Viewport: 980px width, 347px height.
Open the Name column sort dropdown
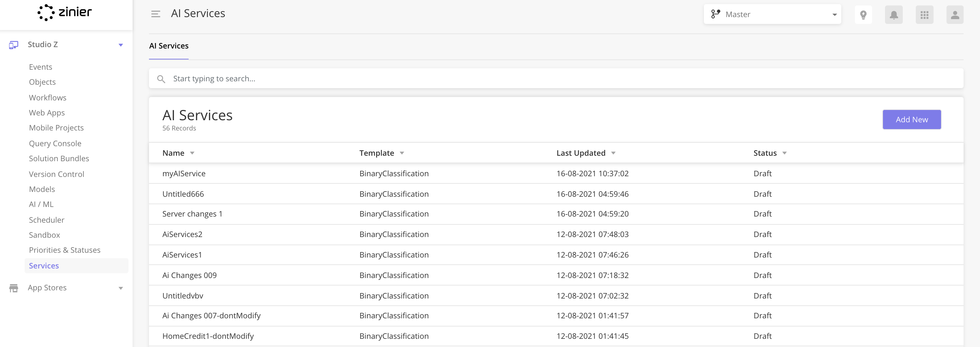pyautogui.click(x=192, y=153)
